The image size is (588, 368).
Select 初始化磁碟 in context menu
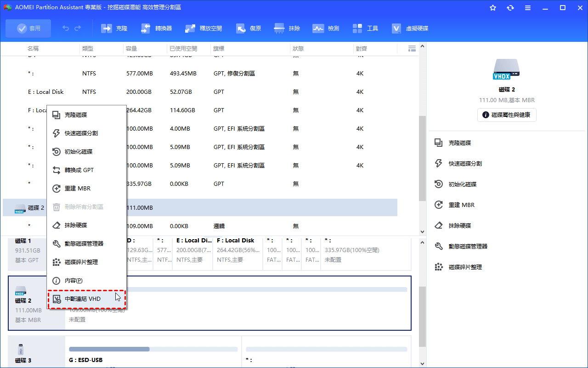[x=87, y=152]
